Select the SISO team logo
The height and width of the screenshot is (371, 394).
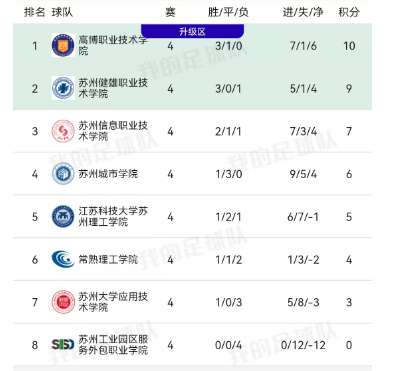click(x=63, y=345)
